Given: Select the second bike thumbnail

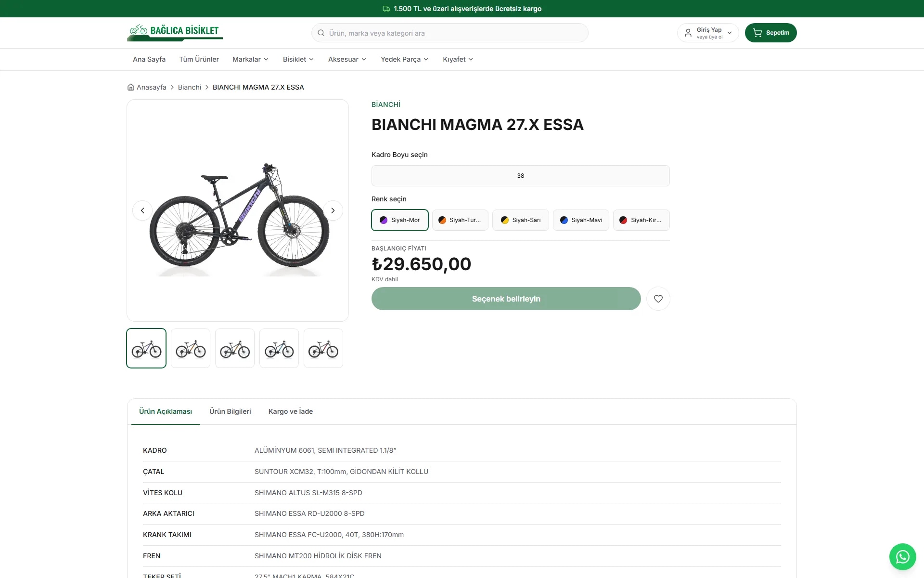Looking at the screenshot, I should coord(191,348).
